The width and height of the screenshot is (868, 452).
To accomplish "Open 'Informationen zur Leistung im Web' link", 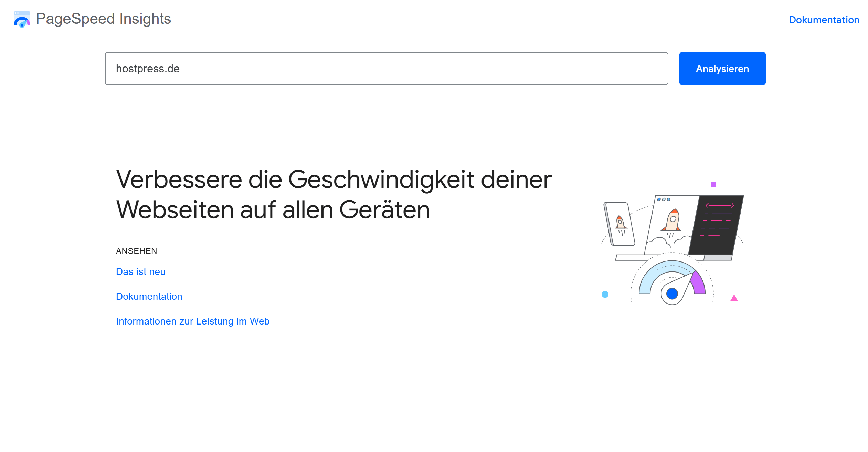I will 192,321.
